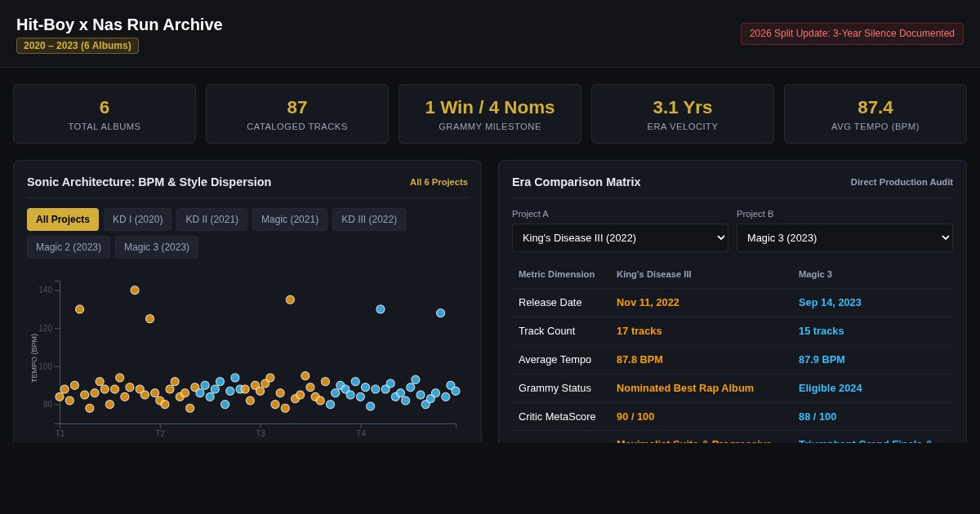The image size is (980, 514).
Task: Select the All Projects filter tab
Action: (x=63, y=219)
